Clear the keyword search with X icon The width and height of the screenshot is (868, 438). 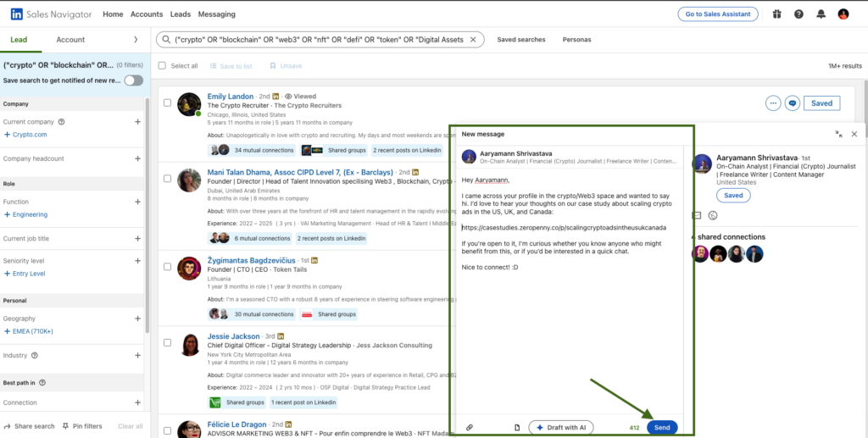tap(476, 40)
